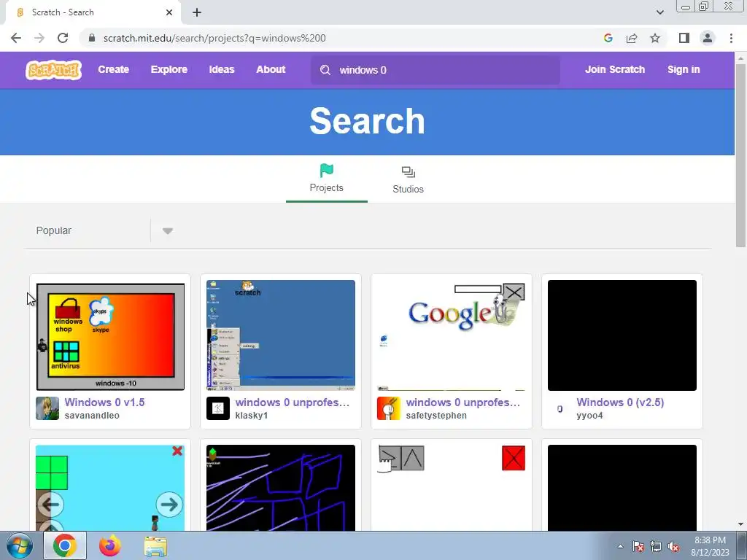The width and height of the screenshot is (747, 560).
Task: Open the Ideas page
Action: [x=222, y=69]
